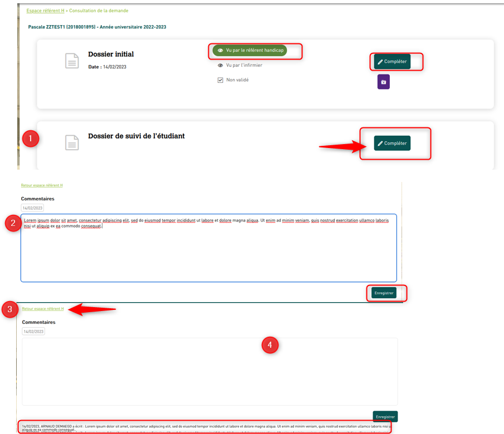Click the red numbered circle 4
504x434 pixels.
270,345
